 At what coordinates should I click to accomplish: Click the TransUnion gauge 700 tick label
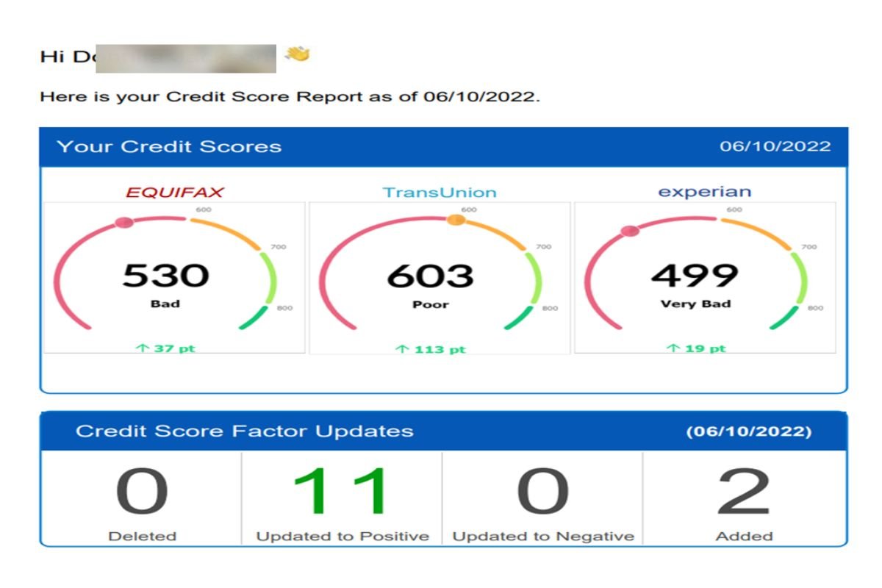(543, 247)
